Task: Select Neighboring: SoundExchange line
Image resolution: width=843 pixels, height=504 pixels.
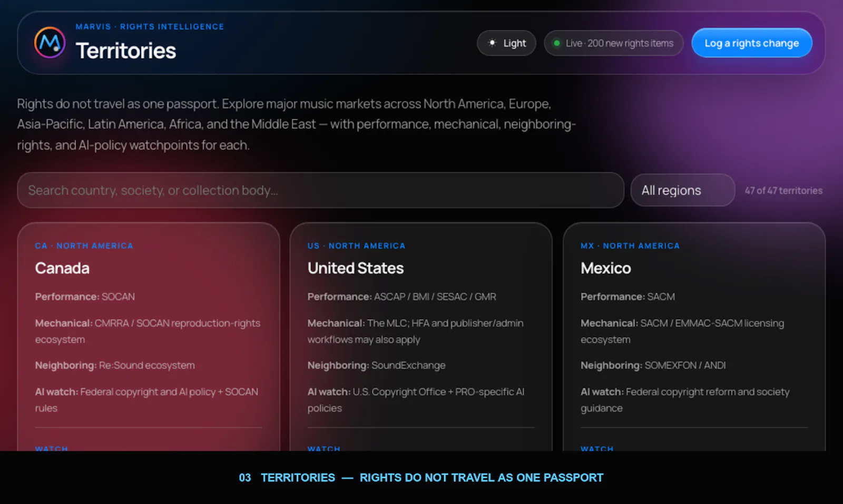Action: click(x=377, y=365)
